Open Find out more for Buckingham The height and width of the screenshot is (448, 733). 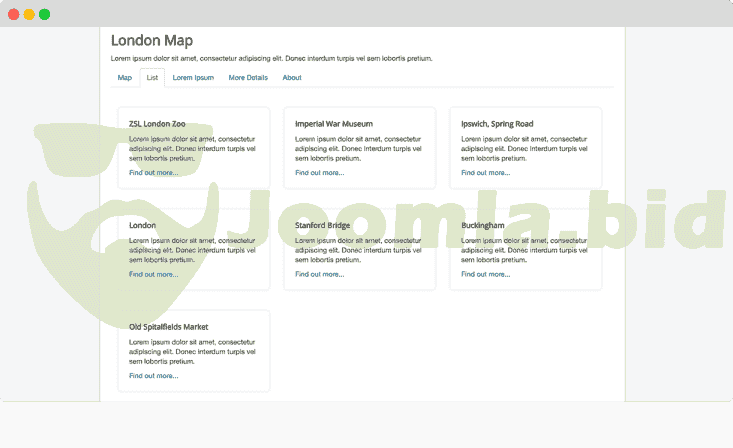point(486,274)
